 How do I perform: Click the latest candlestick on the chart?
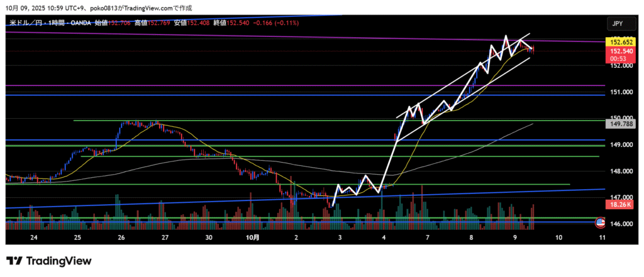pos(533,49)
